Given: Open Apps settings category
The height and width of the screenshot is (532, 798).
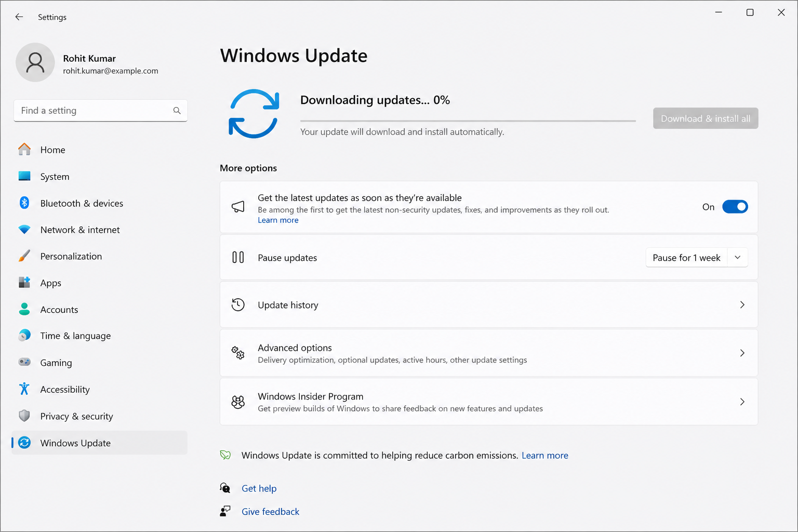Looking at the screenshot, I should tap(99, 283).
